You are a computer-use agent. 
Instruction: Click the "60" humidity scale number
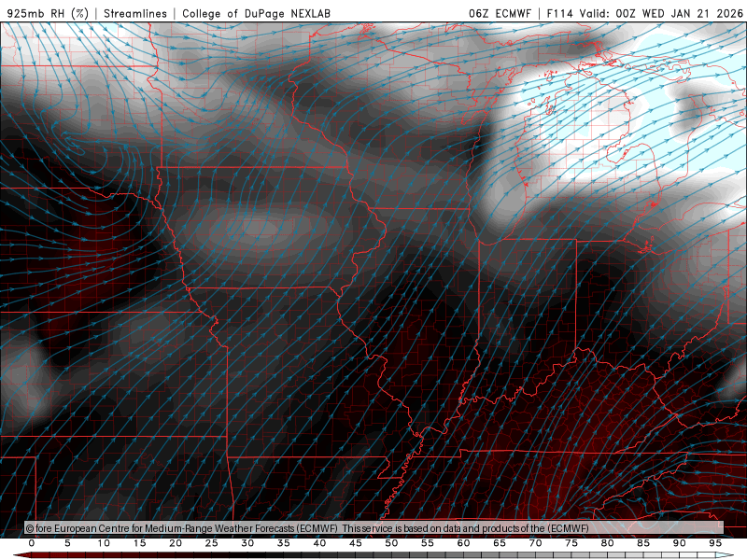(463, 543)
